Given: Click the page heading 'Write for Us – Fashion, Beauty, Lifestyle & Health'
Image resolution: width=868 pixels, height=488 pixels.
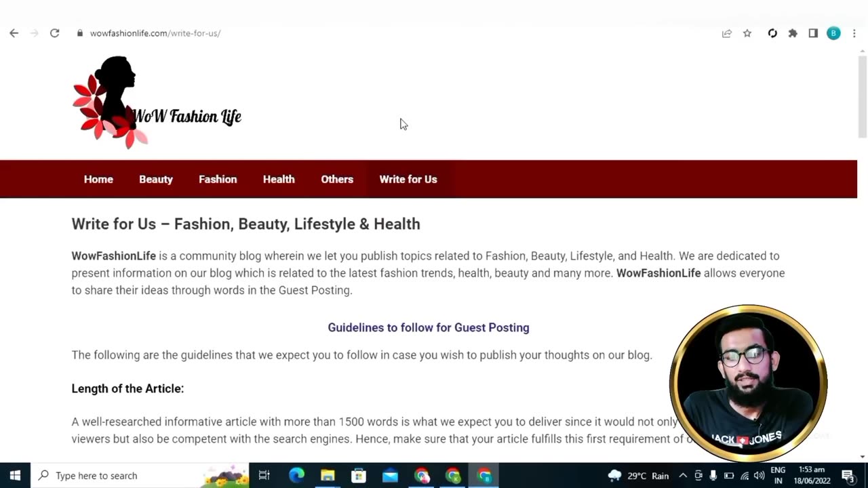Looking at the screenshot, I should (246, 224).
